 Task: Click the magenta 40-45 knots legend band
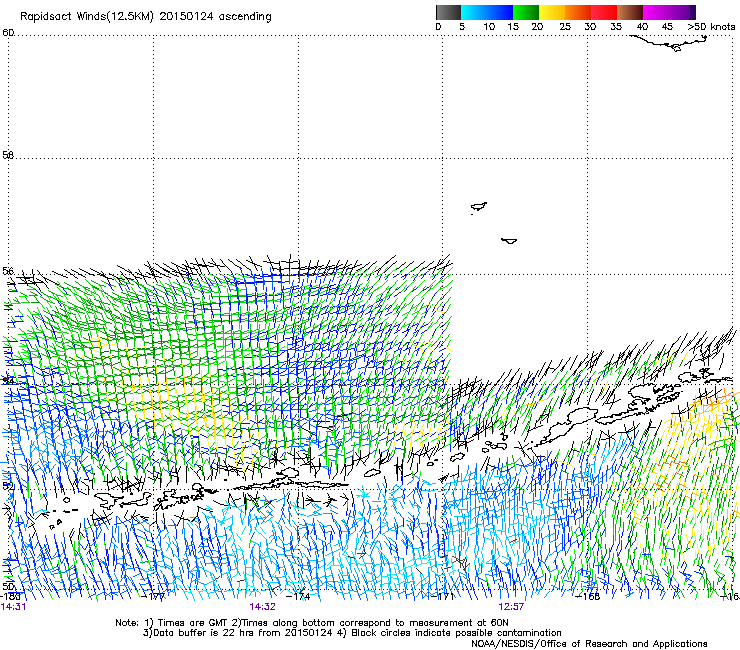click(656, 12)
